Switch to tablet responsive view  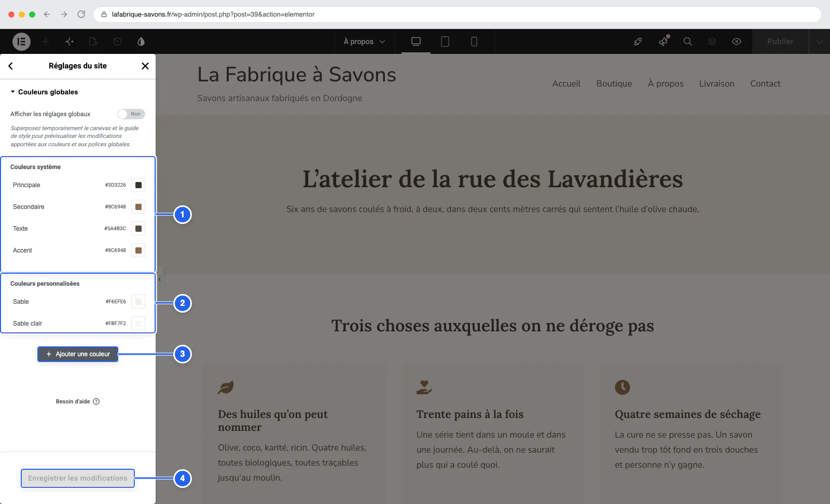445,41
